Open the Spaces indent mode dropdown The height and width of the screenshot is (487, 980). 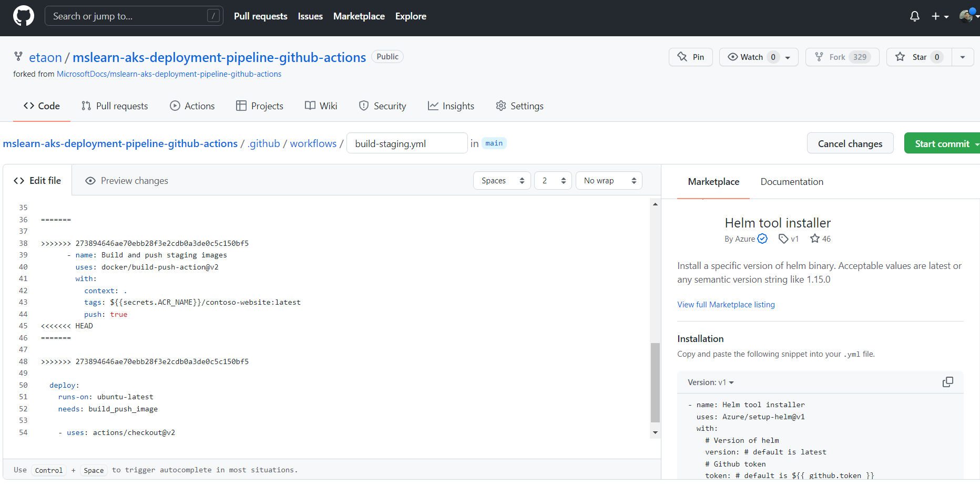(x=502, y=181)
